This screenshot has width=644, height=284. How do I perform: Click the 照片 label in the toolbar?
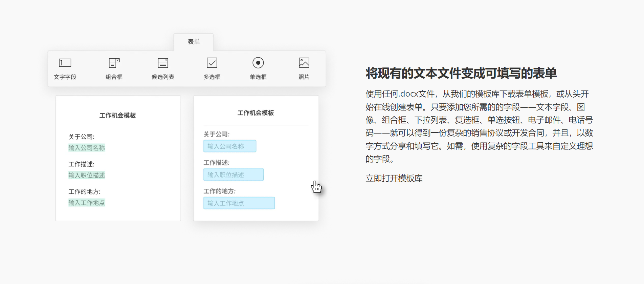tap(304, 77)
